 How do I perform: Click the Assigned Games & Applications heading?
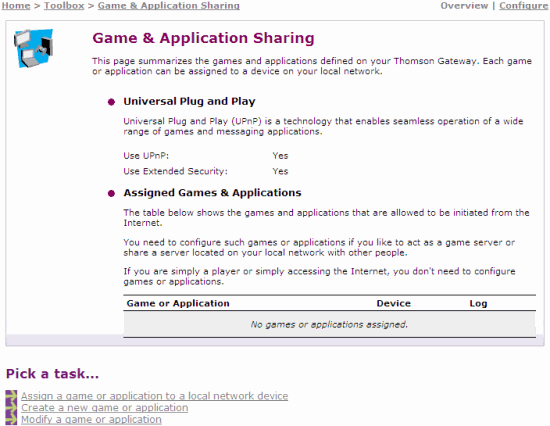pyautogui.click(x=212, y=193)
